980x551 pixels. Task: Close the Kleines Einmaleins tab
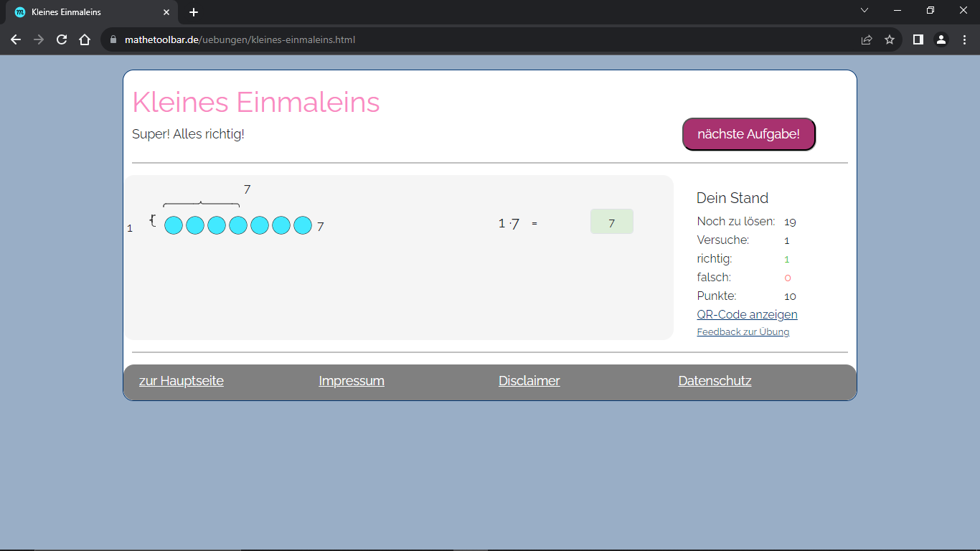click(166, 12)
